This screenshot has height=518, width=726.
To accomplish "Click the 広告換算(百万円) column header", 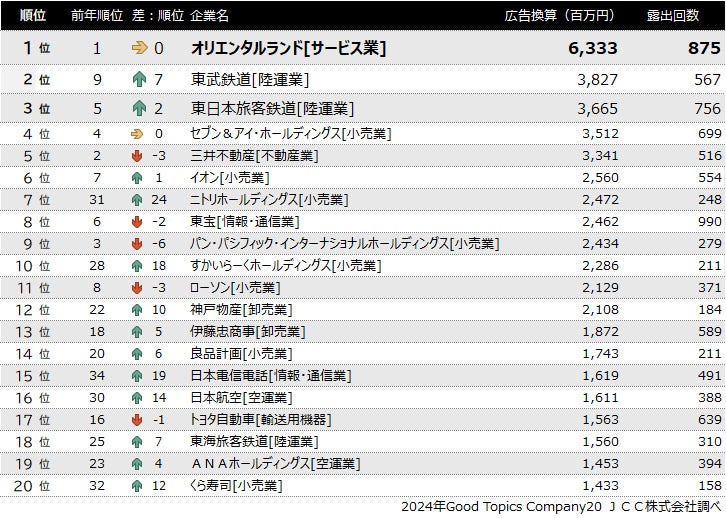I will (560, 15).
